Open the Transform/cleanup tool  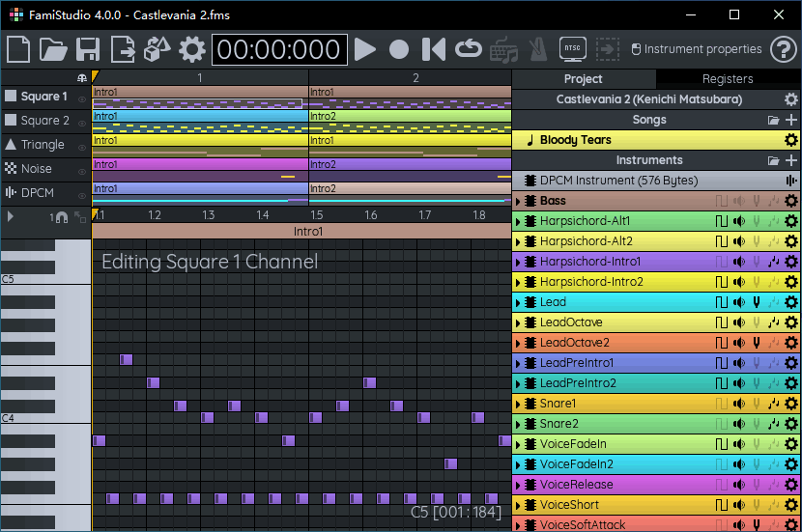pyautogui.click(x=158, y=49)
